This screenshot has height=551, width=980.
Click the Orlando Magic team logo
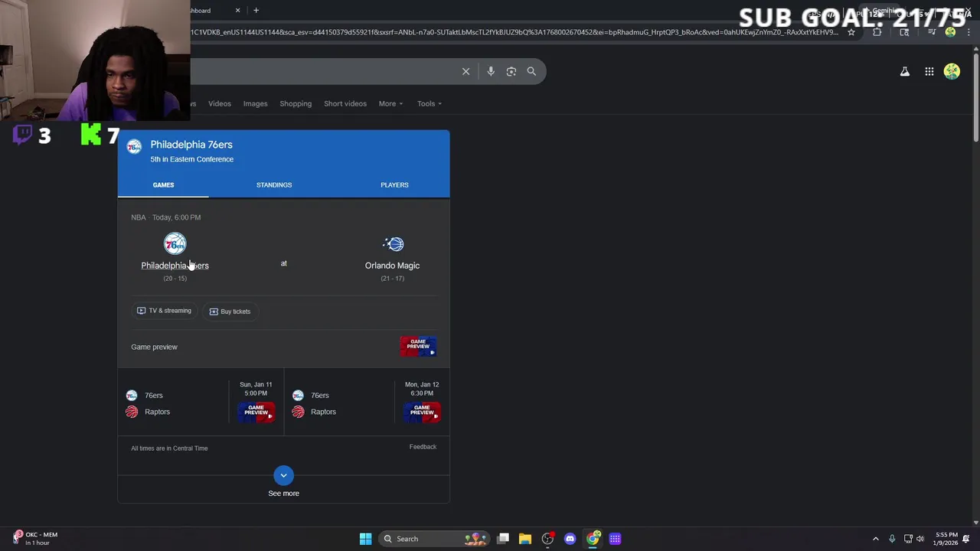tap(393, 244)
